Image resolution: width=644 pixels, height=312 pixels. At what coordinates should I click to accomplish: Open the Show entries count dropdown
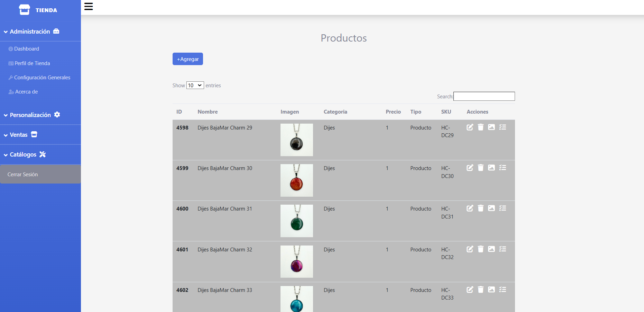pyautogui.click(x=195, y=85)
